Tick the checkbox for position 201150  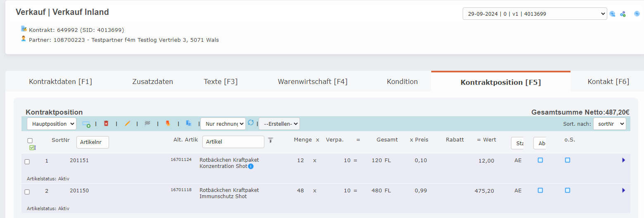27,192
